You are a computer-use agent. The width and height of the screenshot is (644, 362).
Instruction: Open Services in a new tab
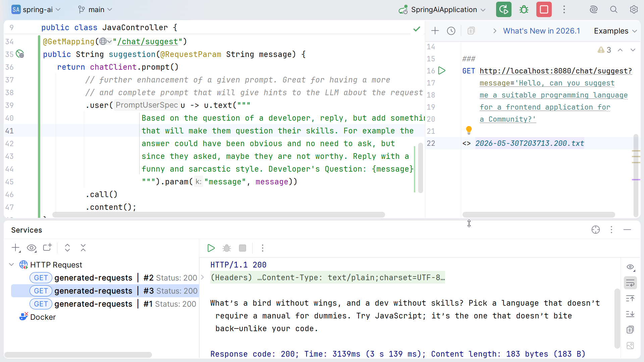[x=47, y=248]
